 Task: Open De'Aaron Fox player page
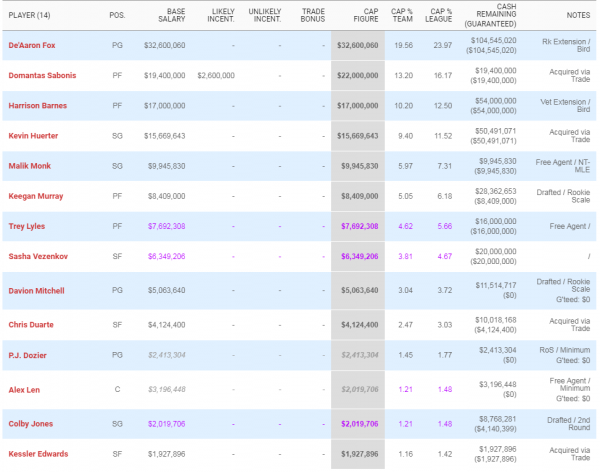(x=33, y=46)
